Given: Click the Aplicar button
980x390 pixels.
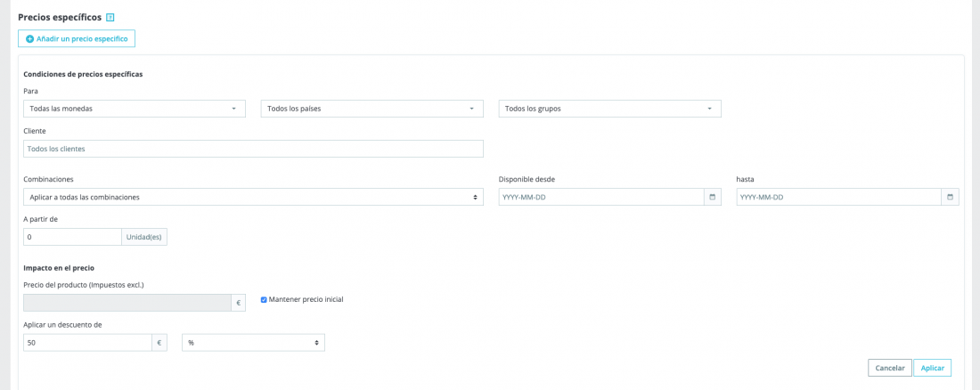Looking at the screenshot, I should click(933, 368).
